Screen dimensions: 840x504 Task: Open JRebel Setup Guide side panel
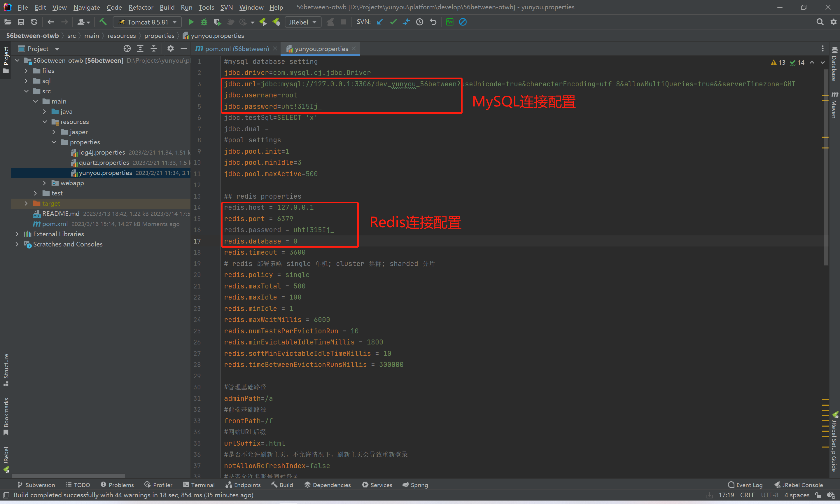tap(834, 442)
